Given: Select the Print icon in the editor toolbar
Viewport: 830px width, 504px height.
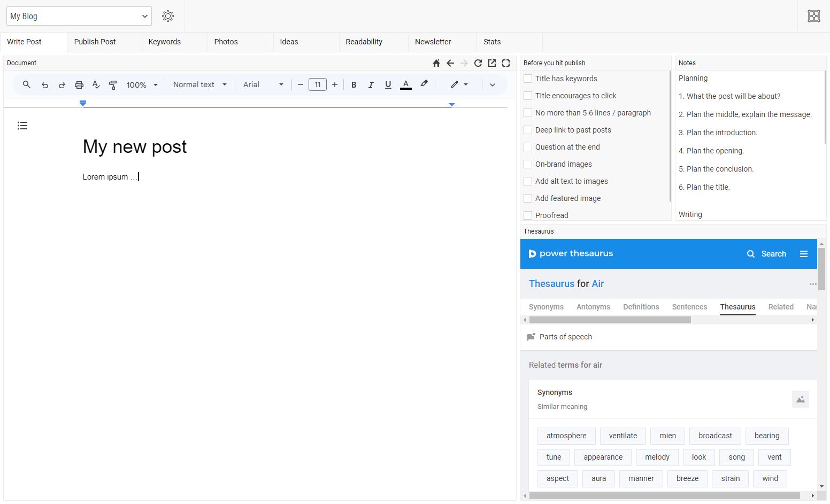Looking at the screenshot, I should [x=79, y=84].
